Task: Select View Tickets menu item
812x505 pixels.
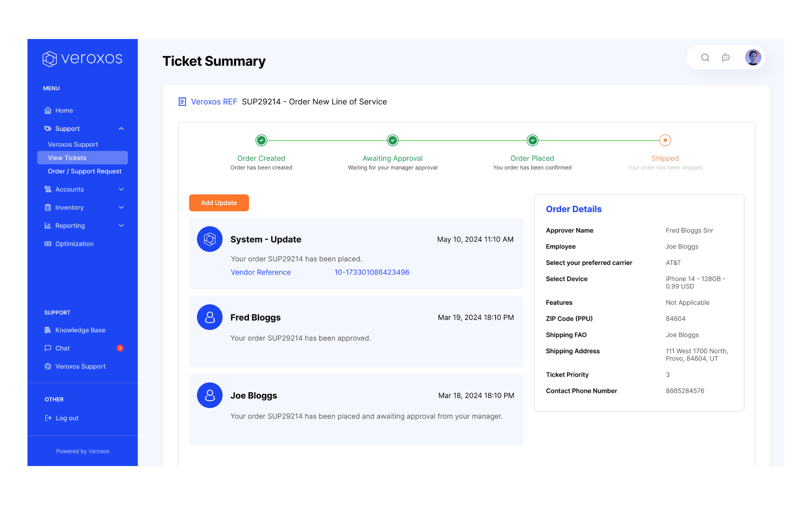Action: point(82,158)
